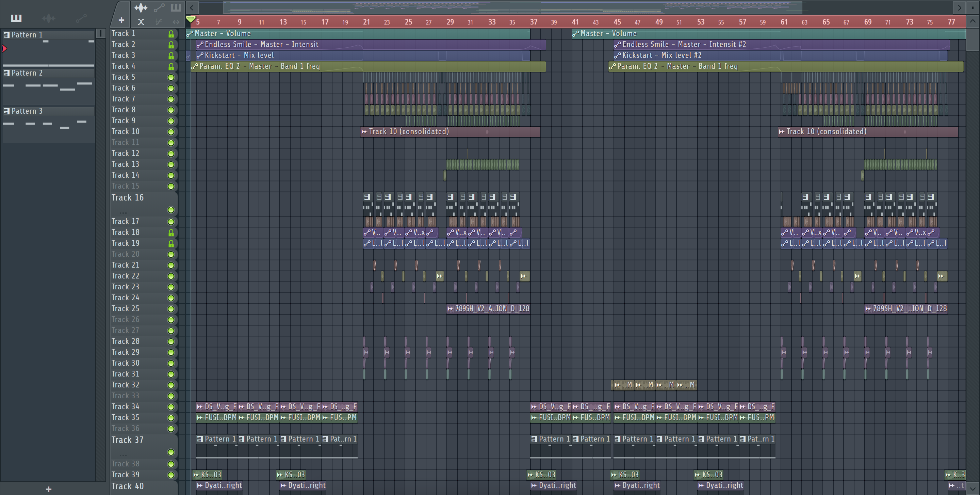This screenshot has height=495, width=980.
Task: Toggle the lock on Track 18
Action: [171, 233]
